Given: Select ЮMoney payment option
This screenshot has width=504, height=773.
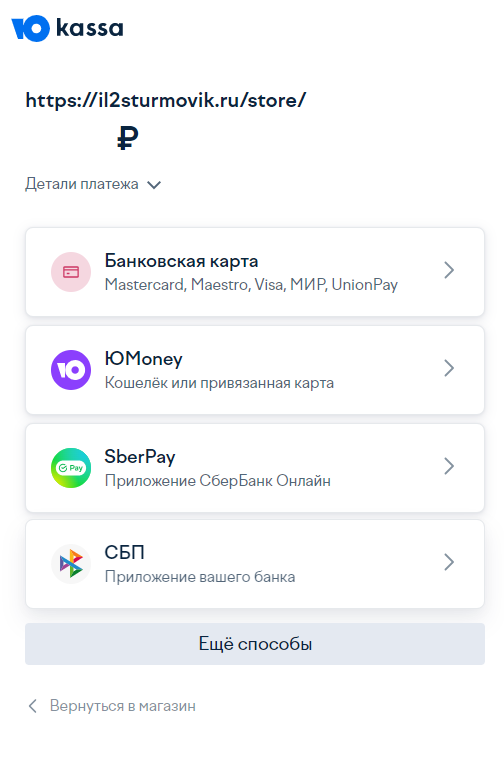Looking at the screenshot, I should coord(255,370).
